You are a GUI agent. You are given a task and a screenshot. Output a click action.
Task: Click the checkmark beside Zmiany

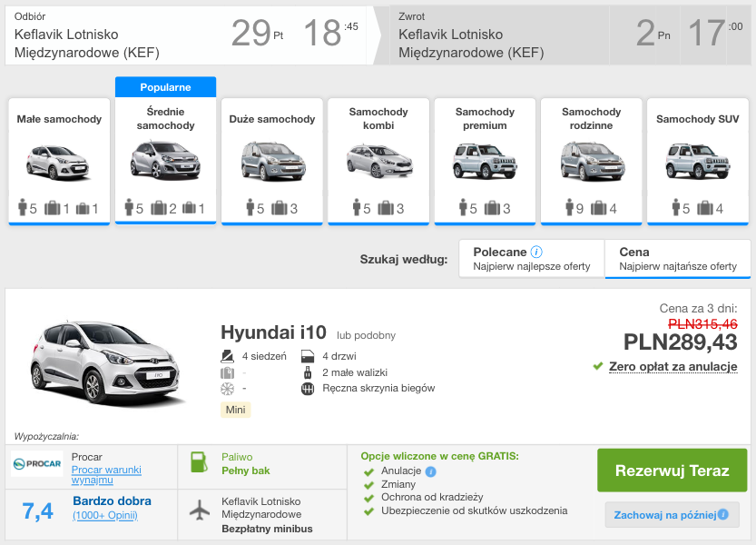tap(368, 485)
